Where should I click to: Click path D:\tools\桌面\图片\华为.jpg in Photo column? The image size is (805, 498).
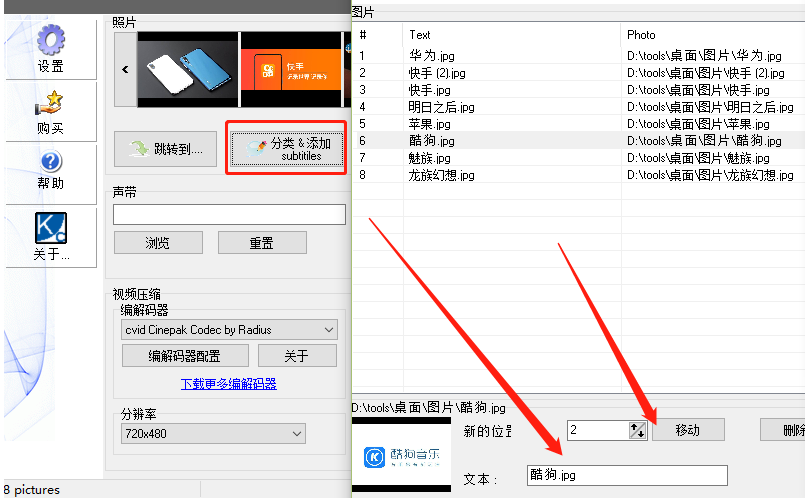(704, 55)
